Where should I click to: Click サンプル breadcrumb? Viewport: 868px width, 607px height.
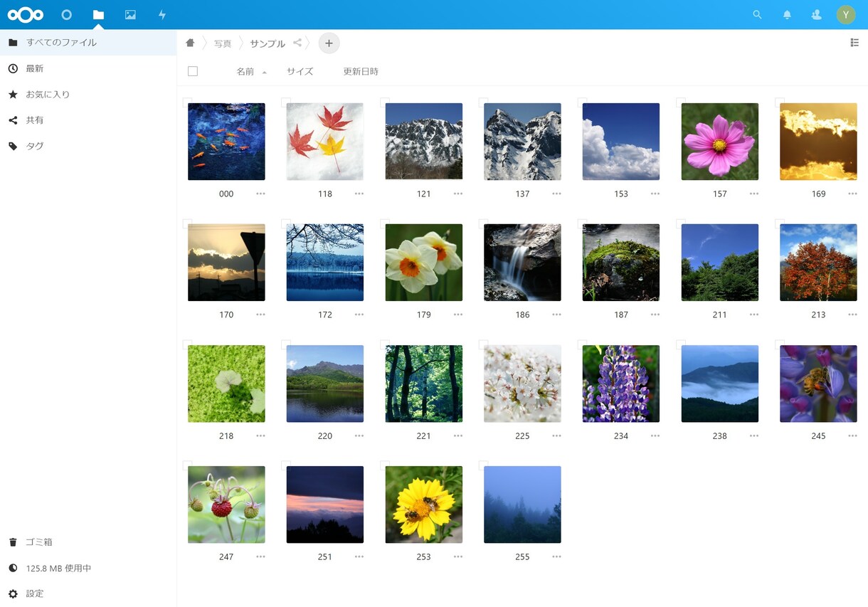268,43
